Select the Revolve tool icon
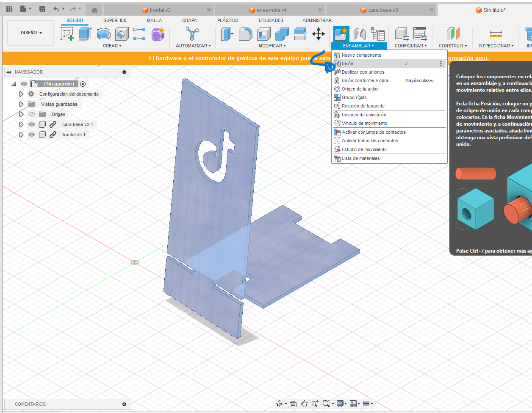Screen dimensions: 532x413 tap(104, 33)
